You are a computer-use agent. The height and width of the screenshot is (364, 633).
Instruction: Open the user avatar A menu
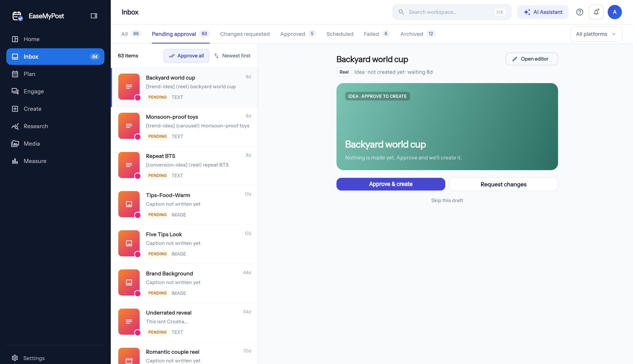point(615,12)
